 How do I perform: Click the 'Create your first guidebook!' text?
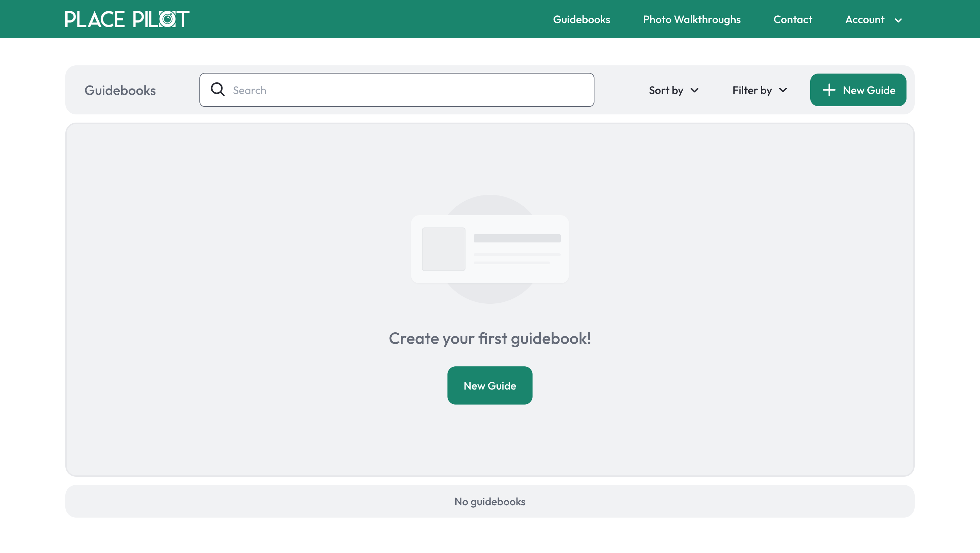(x=490, y=338)
